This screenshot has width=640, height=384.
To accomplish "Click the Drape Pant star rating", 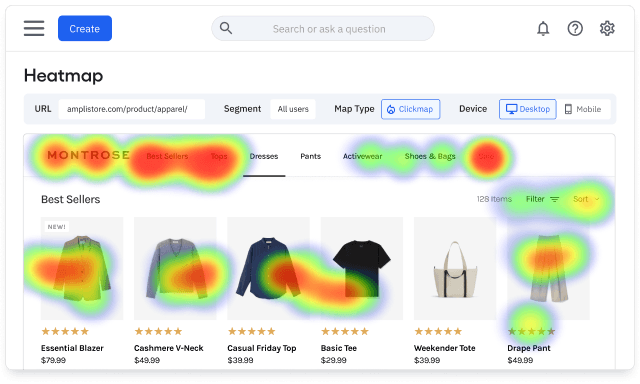I will [531, 331].
